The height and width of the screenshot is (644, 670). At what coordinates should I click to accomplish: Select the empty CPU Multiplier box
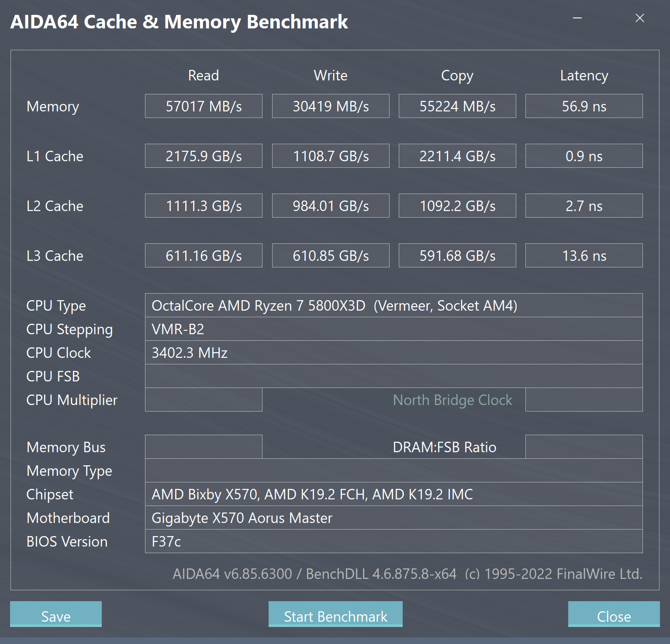(x=204, y=400)
